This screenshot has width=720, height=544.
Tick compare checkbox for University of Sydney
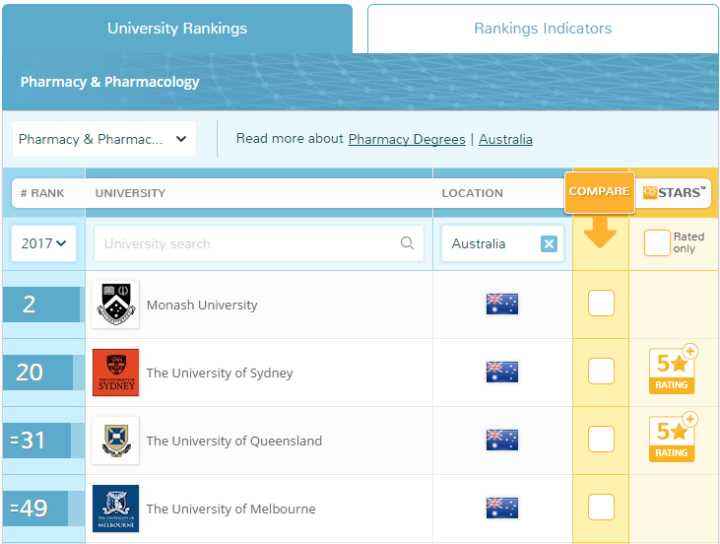(x=601, y=371)
